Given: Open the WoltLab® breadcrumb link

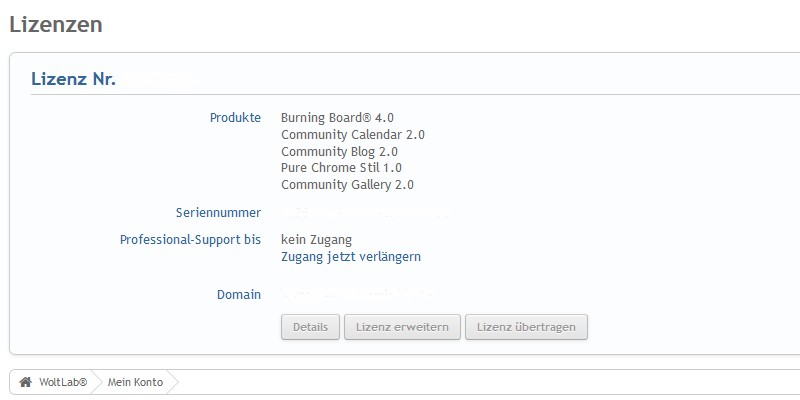Looking at the screenshot, I should [63, 382].
